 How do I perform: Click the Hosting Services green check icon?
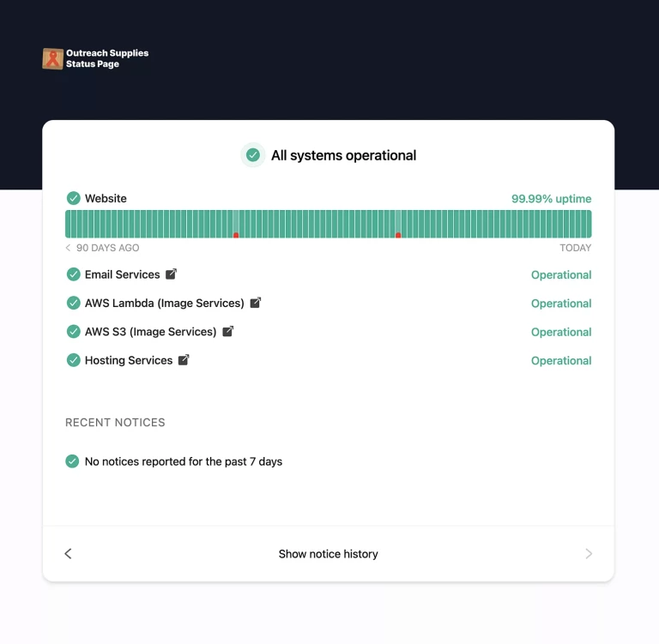click(x=73, y=360)
